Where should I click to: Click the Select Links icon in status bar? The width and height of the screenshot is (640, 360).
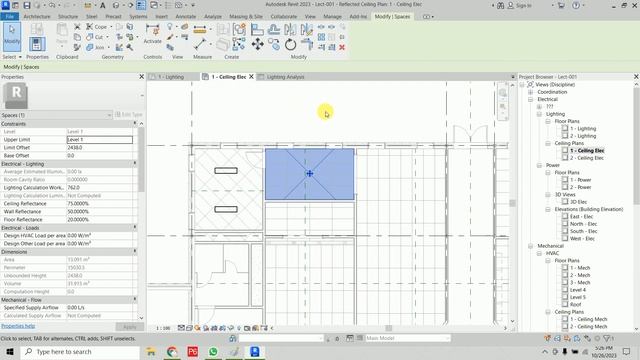547,338
